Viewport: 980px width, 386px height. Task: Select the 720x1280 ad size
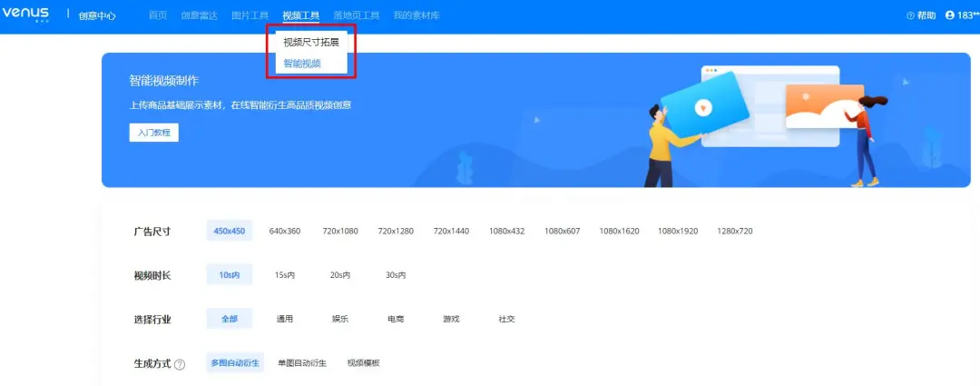click(x=396, y=231)
